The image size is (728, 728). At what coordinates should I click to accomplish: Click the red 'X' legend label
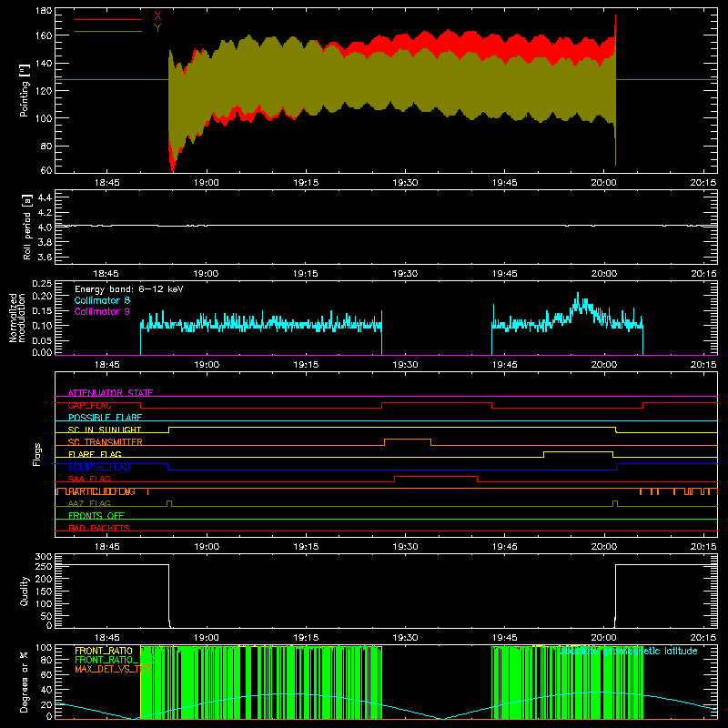[x=157, y=16]
